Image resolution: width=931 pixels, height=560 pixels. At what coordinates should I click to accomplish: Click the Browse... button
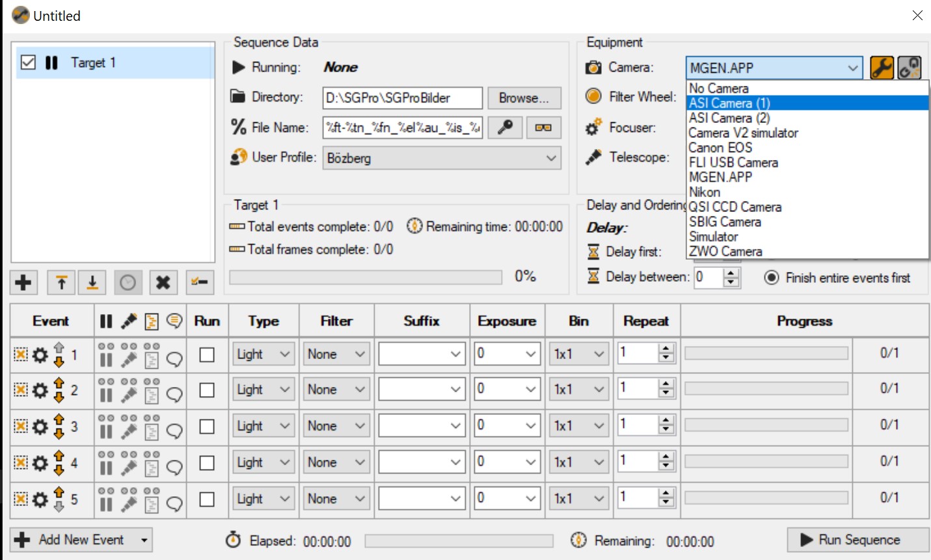524,98
